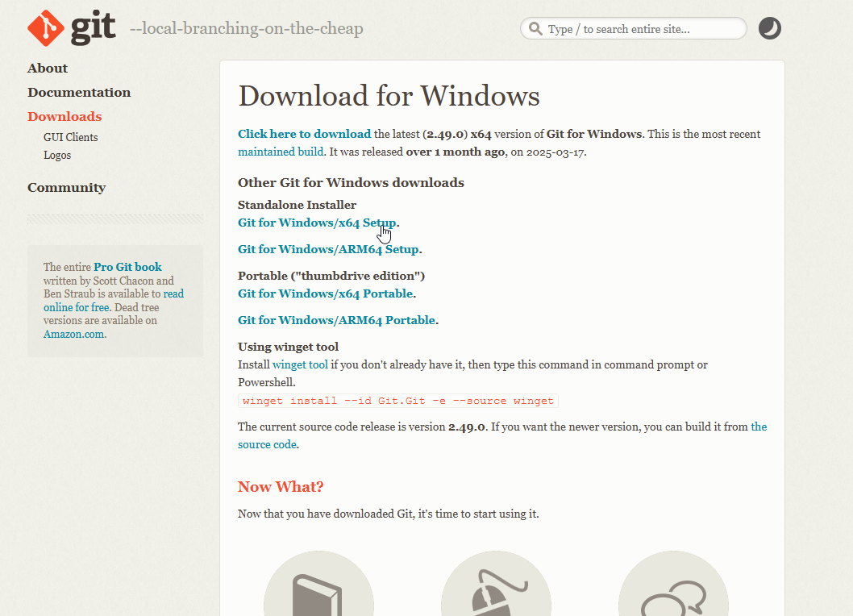
Task: Open the chat bubbles icon circle
Action: (673, 584)
